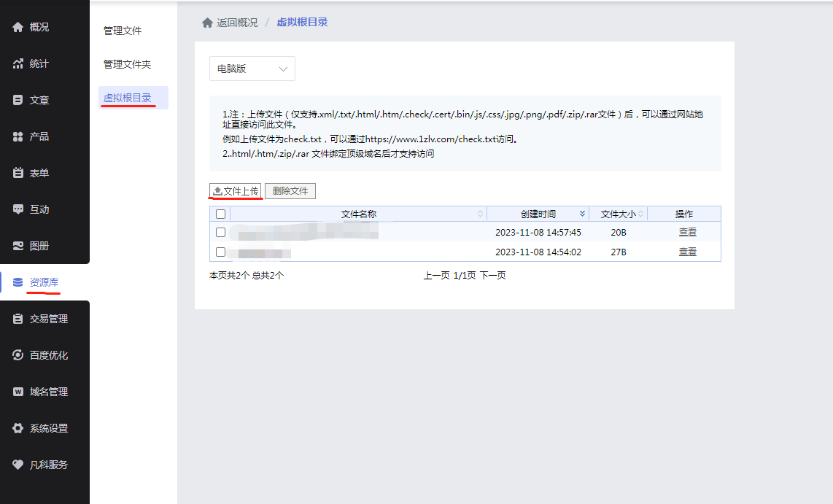Open the 图册 sidebar item
Image resolution: width=833 pixels, height=504 pixels.
[39, 246]
